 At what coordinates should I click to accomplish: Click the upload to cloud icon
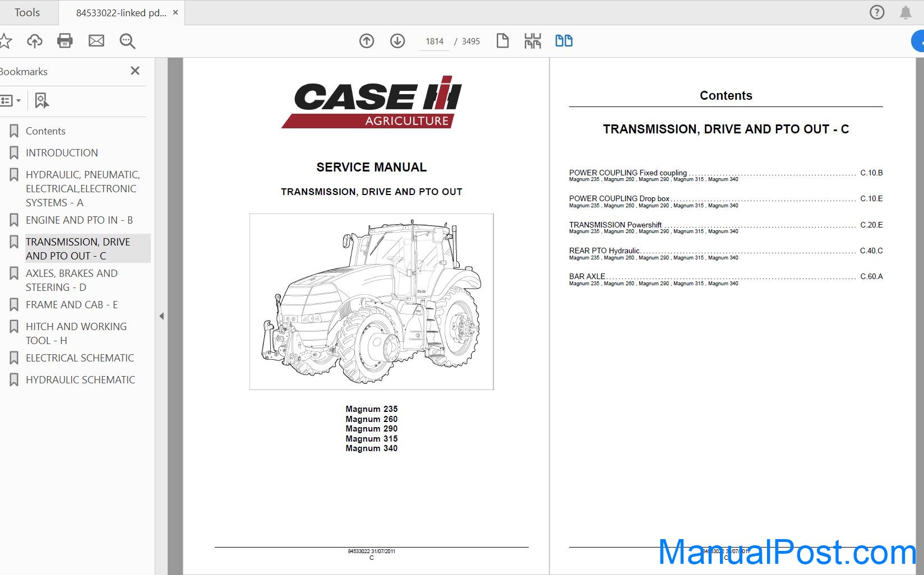coord(35,41)
